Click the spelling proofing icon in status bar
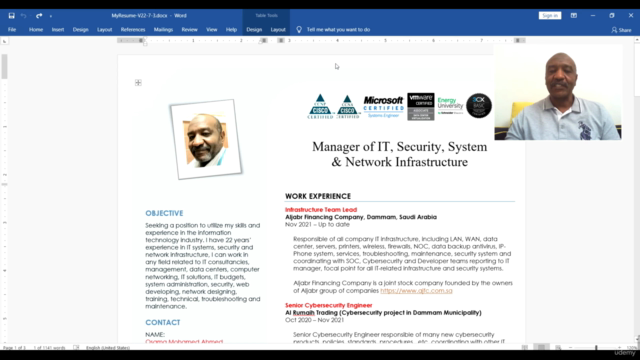640x360 pixels. click(x=76, y=347)
